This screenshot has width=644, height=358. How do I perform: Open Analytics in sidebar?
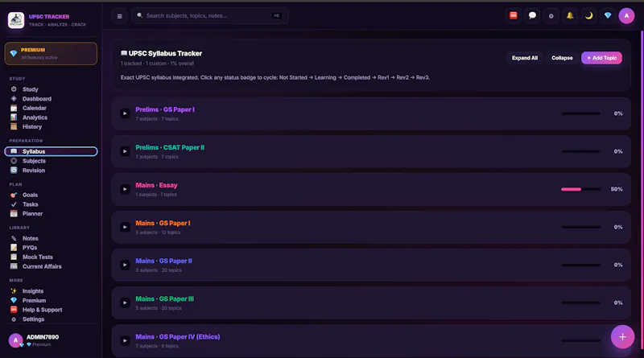click(51, 117)
